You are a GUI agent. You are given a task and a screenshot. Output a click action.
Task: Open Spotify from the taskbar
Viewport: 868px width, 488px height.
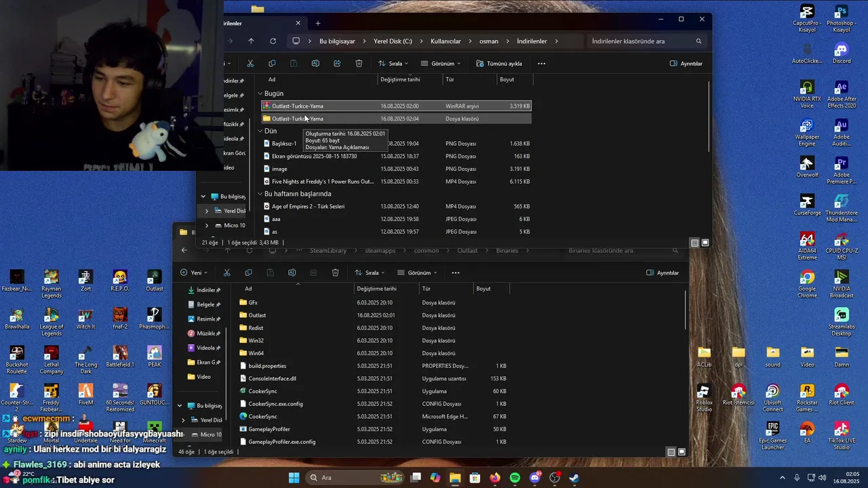515,478
